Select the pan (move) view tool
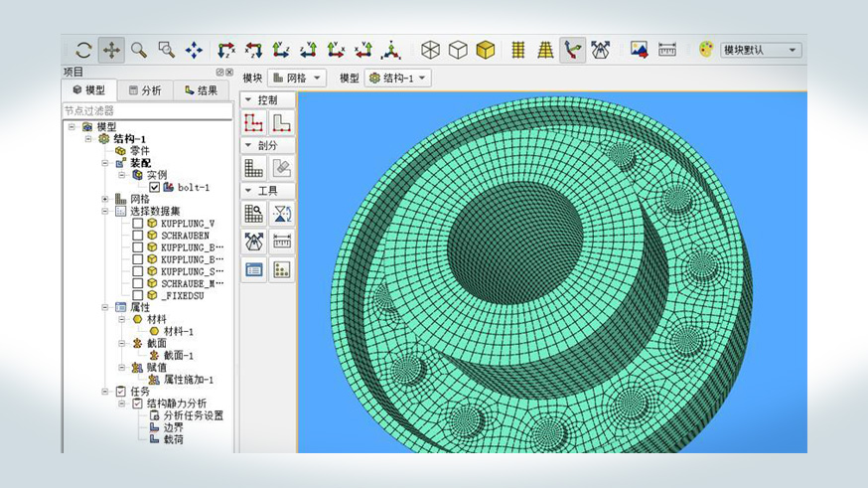 point(111,50)
